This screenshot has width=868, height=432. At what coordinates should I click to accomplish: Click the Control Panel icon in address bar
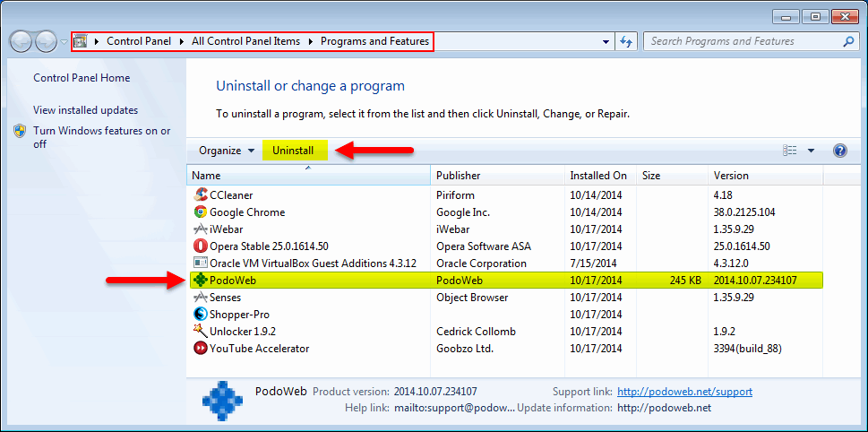click(x=81, y=41)
